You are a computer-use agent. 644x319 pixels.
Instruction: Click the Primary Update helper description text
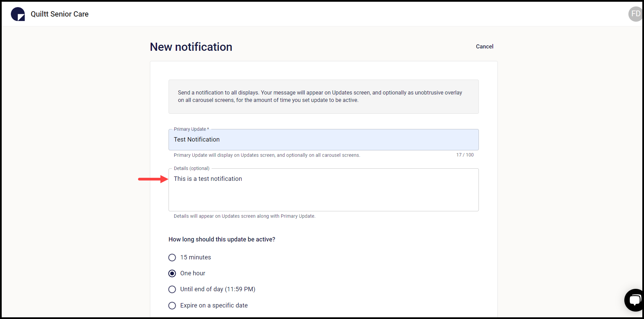tap(267, 155)
